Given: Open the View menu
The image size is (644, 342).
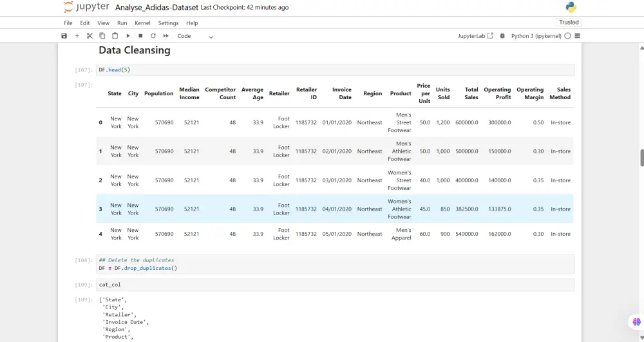Looking at the screenshot, I should coord(103,23).
